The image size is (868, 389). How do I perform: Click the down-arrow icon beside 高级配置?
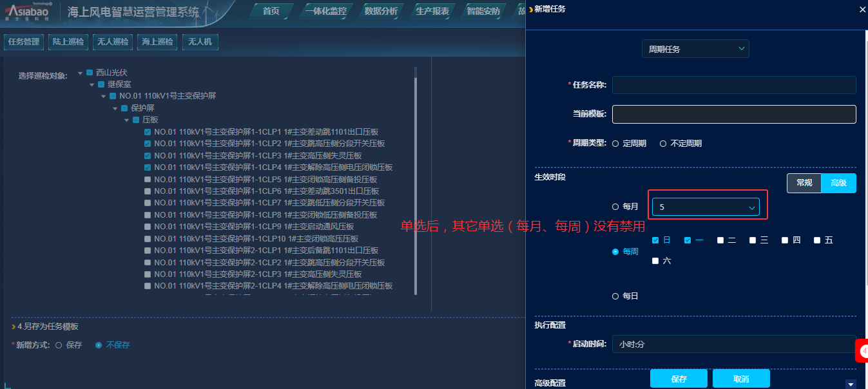click(851, 384)
